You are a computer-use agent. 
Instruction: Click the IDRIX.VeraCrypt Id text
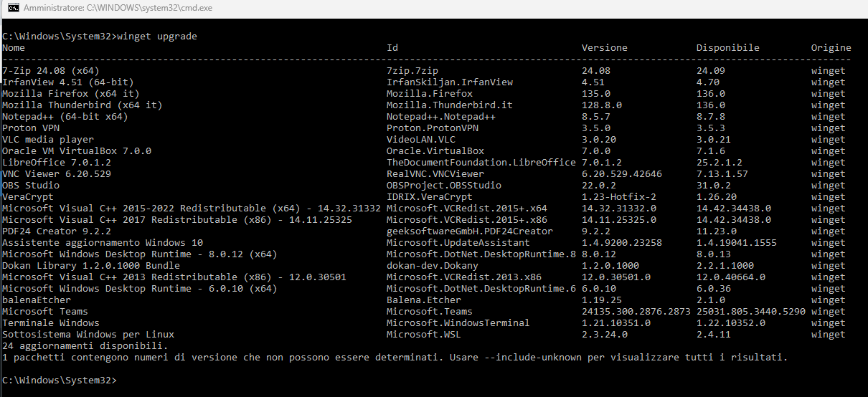point(429,197)
